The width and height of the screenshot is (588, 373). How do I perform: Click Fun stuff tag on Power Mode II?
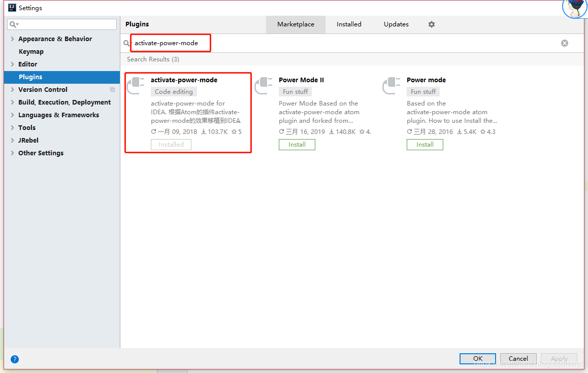point(295,91)
